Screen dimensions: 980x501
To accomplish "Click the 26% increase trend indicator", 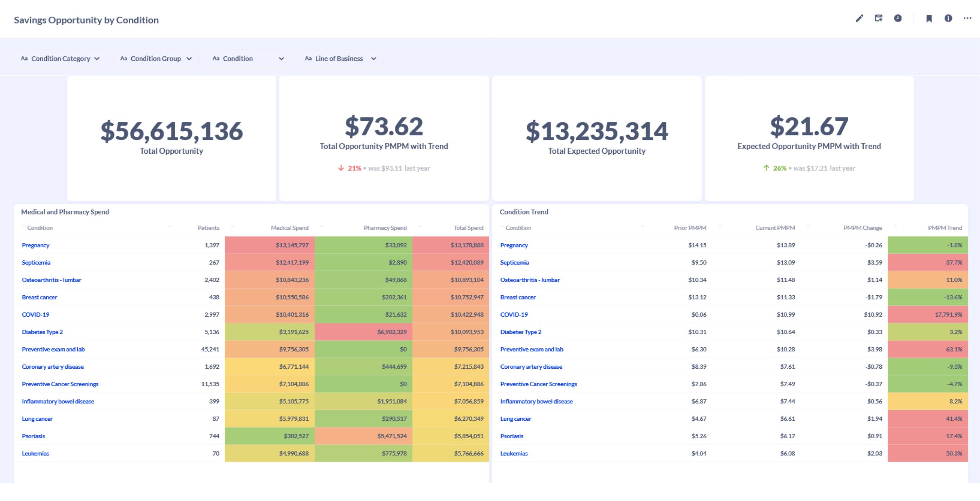I will (x=775, y=168).
